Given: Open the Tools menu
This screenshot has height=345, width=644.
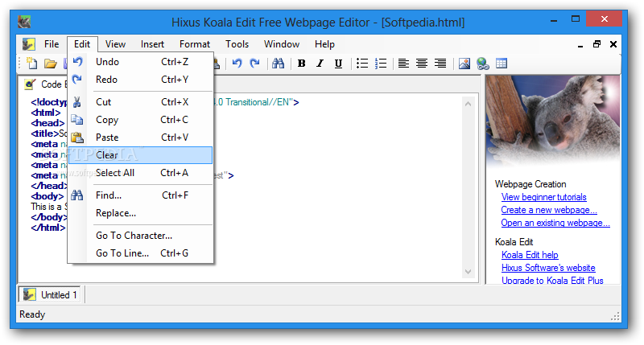Looking at the screenshot, I should 237,44.
